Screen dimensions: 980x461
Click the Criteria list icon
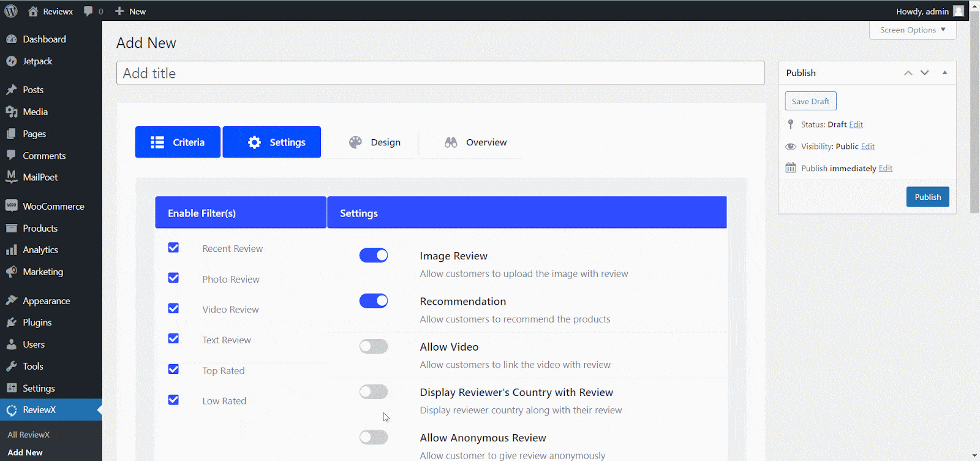click(157, 142)
